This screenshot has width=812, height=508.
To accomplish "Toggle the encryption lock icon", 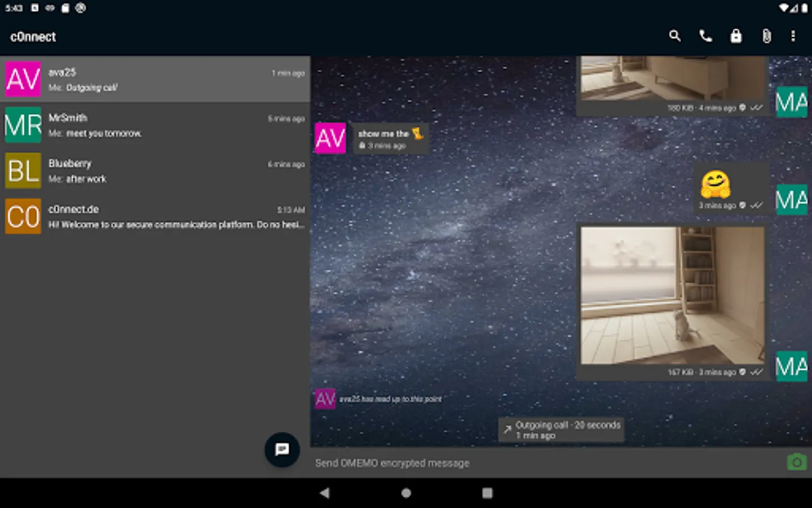I will tap(736, 36).
